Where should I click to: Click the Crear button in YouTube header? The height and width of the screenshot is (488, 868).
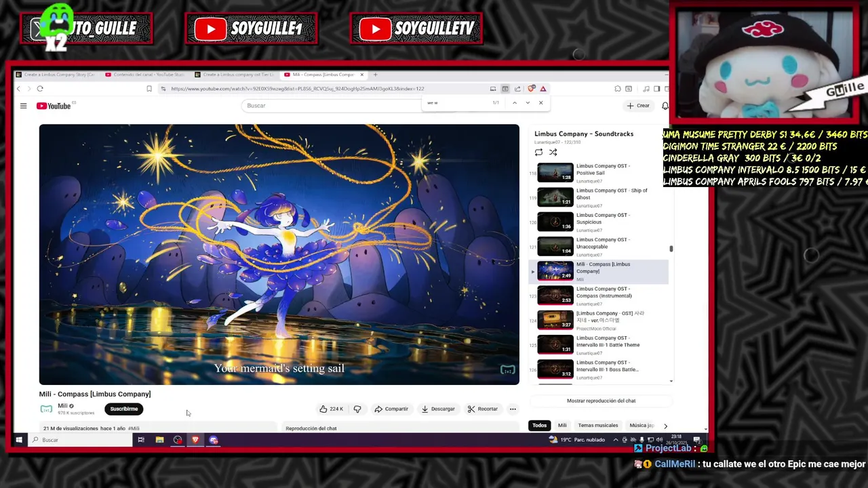(x=638, y=106)
